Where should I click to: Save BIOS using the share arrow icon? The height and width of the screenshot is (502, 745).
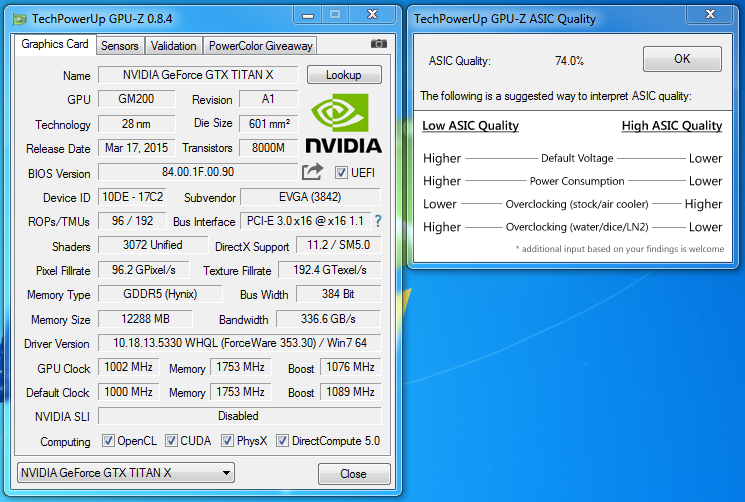[x=312, y=171]
